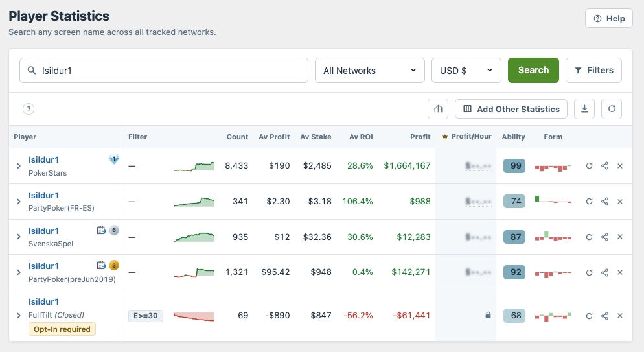Open the Filters panel
This screenshot has height=352, width=644.
[593, 70]
